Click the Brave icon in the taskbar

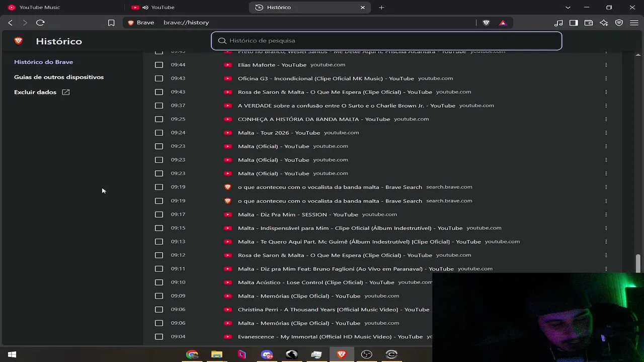coord(342,354)
